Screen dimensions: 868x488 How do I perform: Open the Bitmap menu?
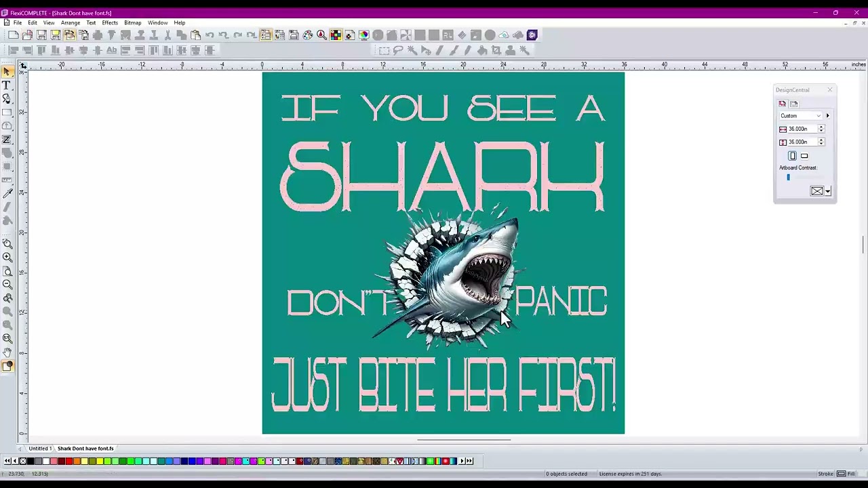click(133, 23)
